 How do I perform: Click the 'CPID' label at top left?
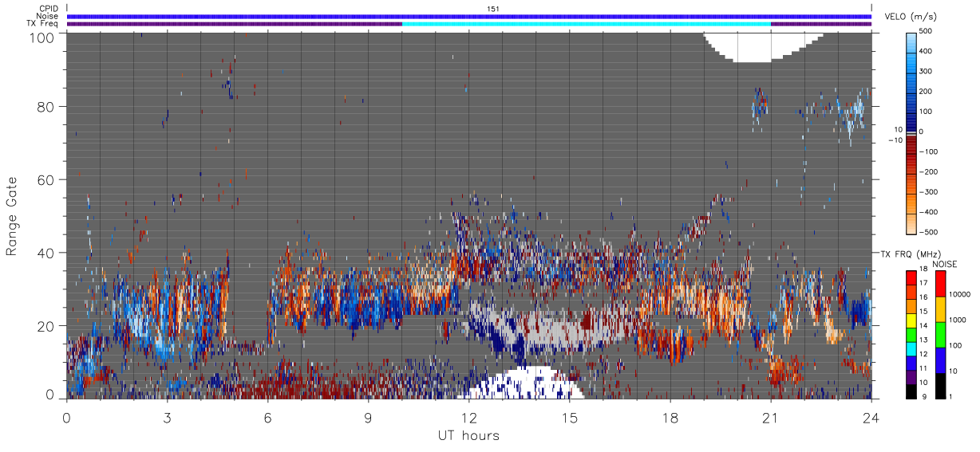[x=47, y=9]
